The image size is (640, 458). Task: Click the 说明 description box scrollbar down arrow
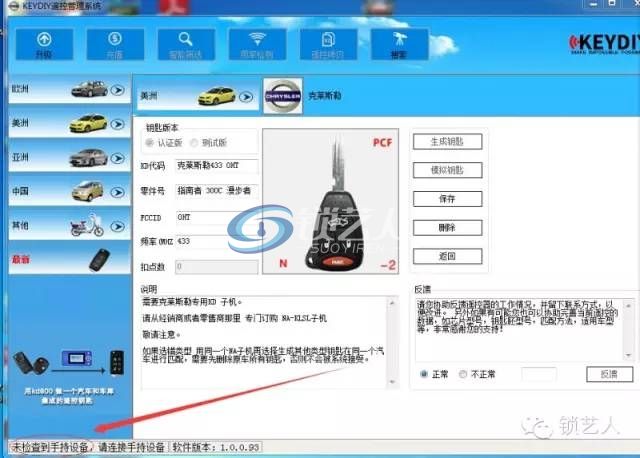pos(392,382)
